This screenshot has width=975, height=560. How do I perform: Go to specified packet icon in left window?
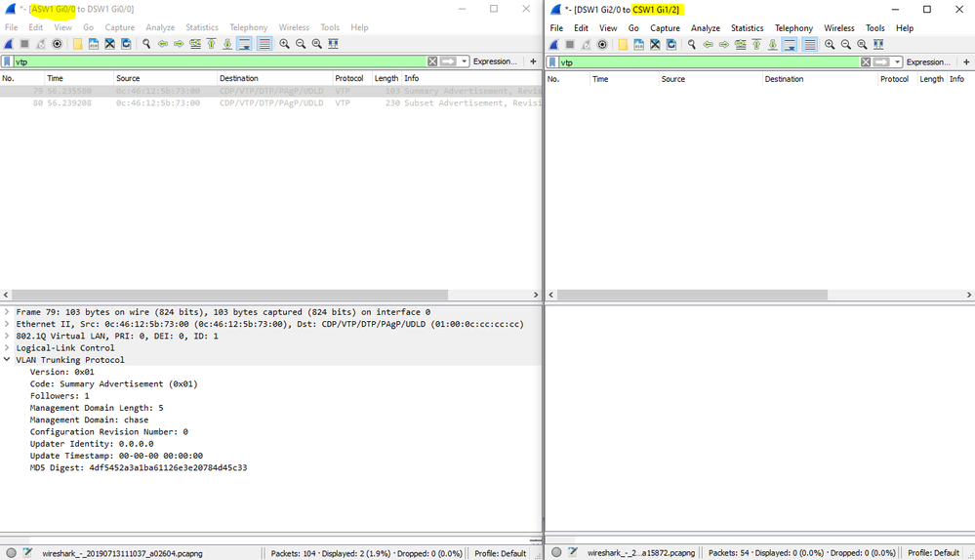pyautogui.click(x=195, y=44)
